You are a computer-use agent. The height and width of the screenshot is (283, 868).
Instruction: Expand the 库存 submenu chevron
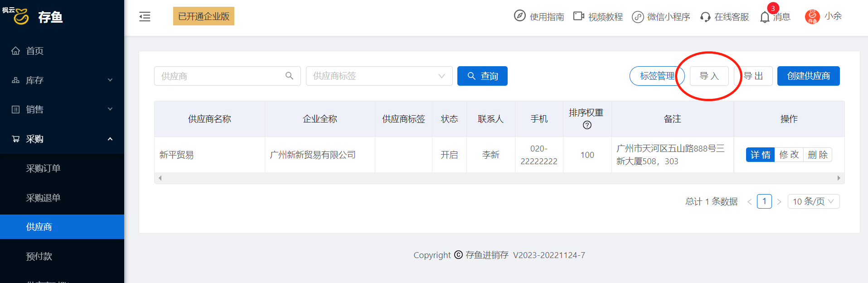[110, 80]
